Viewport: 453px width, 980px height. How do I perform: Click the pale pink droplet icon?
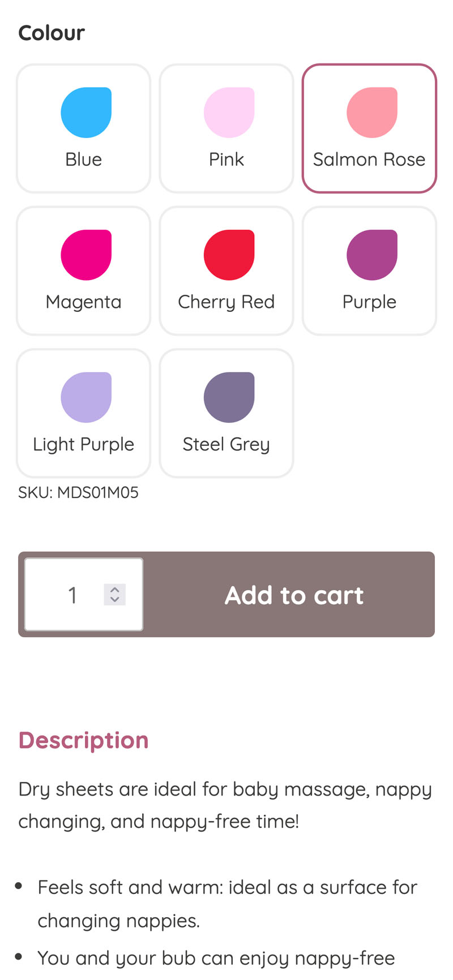pos(229,113)
